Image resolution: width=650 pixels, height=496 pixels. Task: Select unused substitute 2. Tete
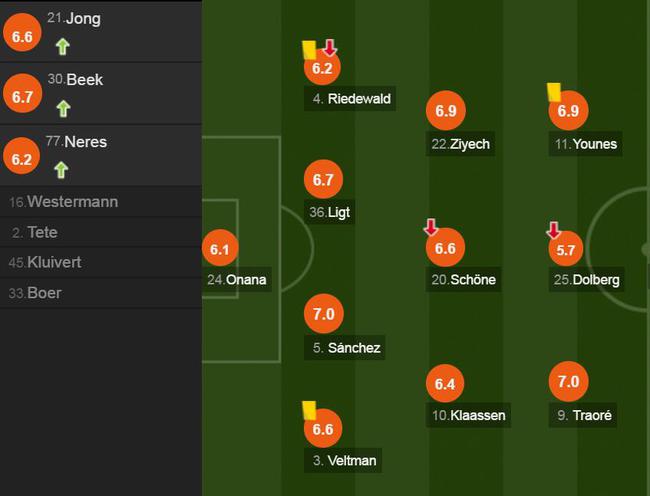(35, 232)
